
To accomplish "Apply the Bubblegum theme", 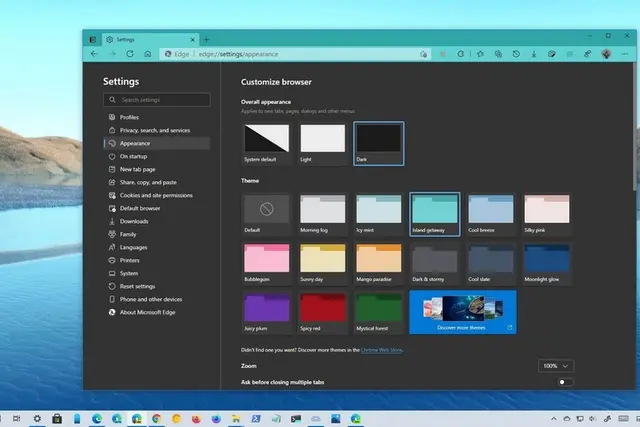I will [x=267, y=263].
